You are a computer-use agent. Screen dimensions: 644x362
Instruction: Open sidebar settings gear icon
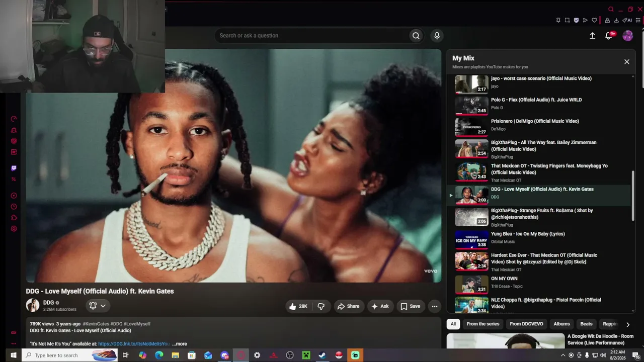click(x=14, y=229)
